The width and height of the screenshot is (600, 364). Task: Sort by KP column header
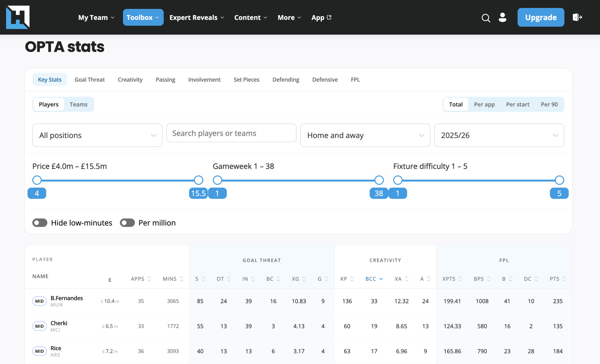(347, 279)
